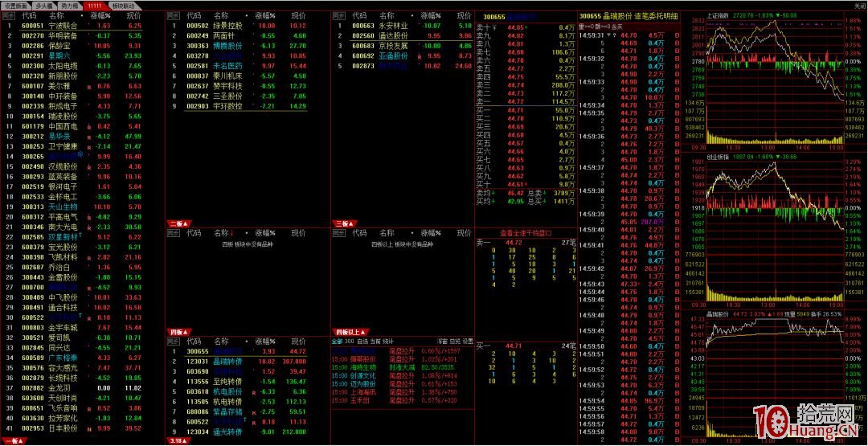The image size is (868, 446).
Task: Expand the 四板以上▲ board selector
Action: coord(350,331)
